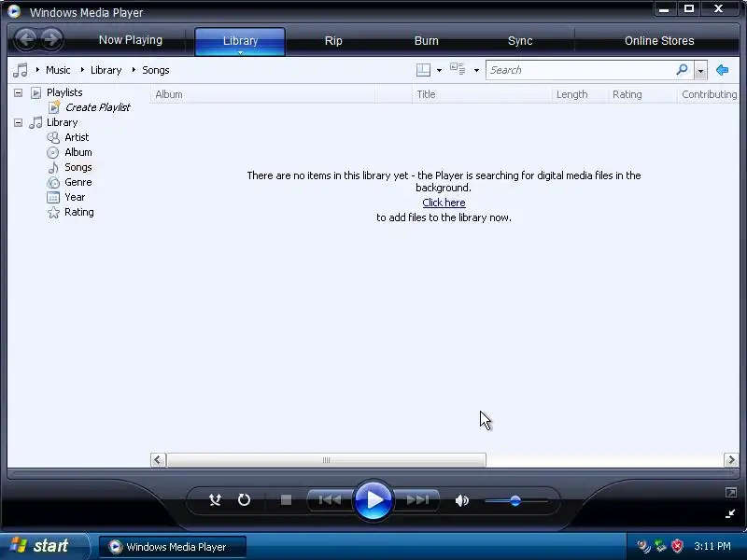The image size is (747, 560).
Task: Sort by the Title column header
Action: (482, 94)
